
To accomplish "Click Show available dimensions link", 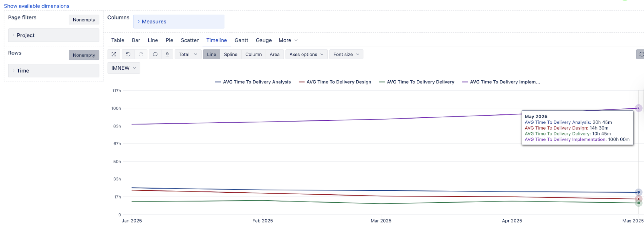I will coord(36,6).
